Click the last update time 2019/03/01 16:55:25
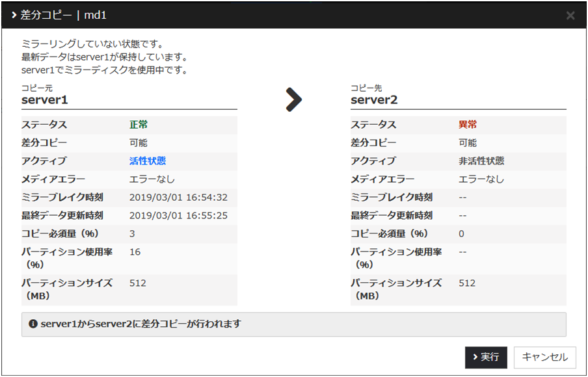The height and width of the screenshot is (377, 588). [178, 216]
